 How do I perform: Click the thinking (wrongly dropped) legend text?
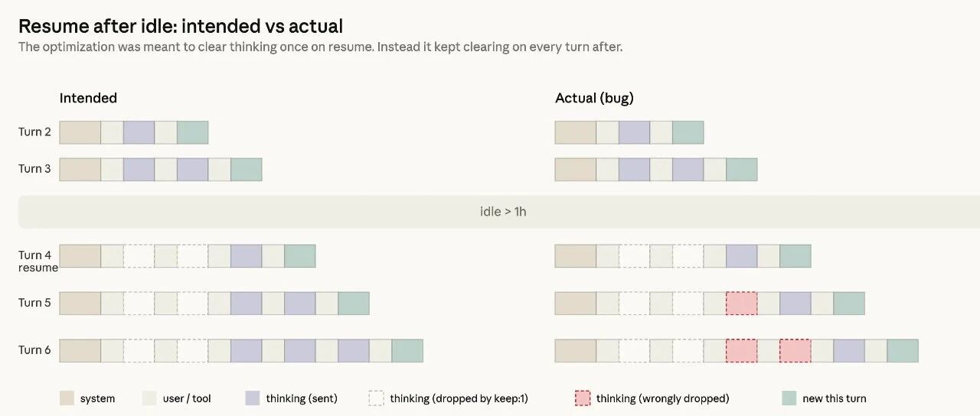pos(662,398)
